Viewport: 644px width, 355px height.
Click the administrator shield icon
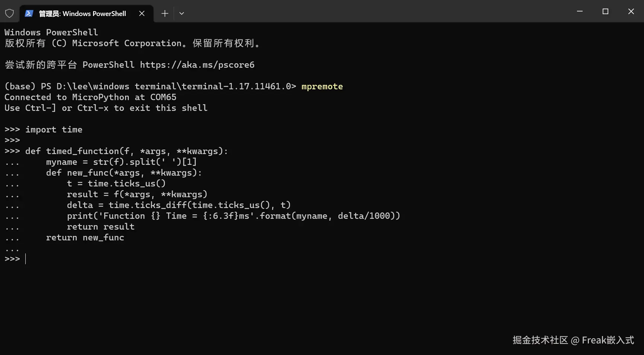9,14
